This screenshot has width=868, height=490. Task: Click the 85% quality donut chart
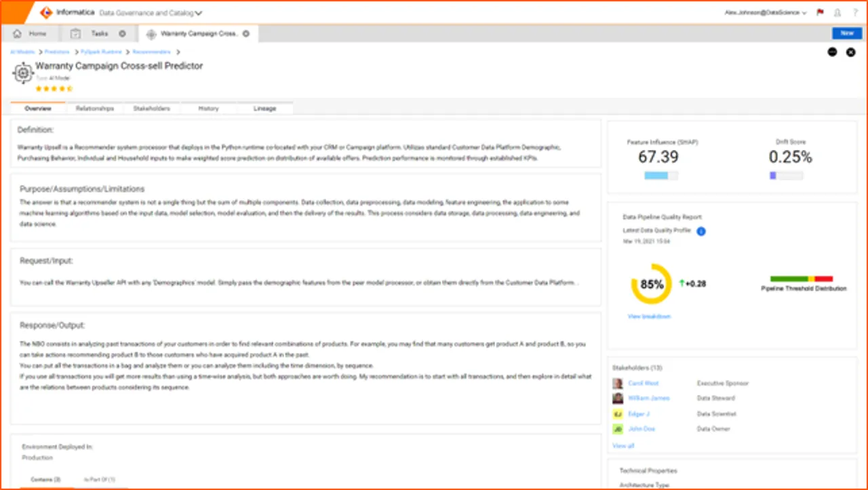coord(652,284)
